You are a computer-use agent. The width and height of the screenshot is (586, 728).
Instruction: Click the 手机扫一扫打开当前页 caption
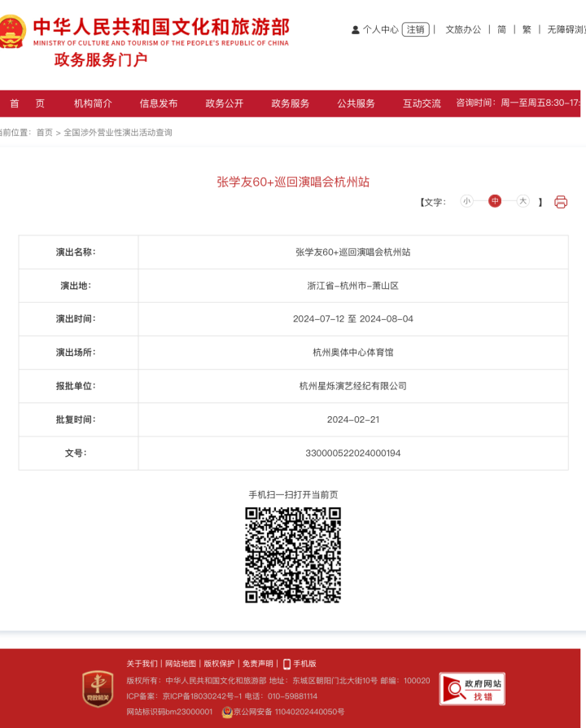293,495
